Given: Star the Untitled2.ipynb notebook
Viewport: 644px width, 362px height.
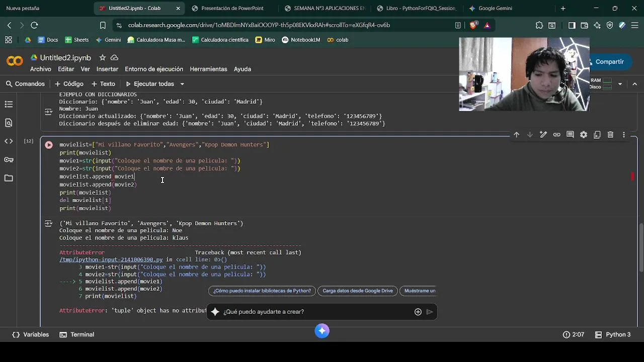Looking at the screenshot, I should click(x=102, y=58).
